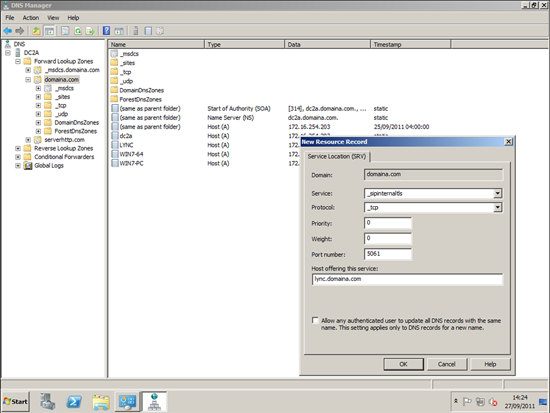Switch to the control panel taskbar item
Image resolution: width=550 pixels, height=413 pixels.
(127, 401)
